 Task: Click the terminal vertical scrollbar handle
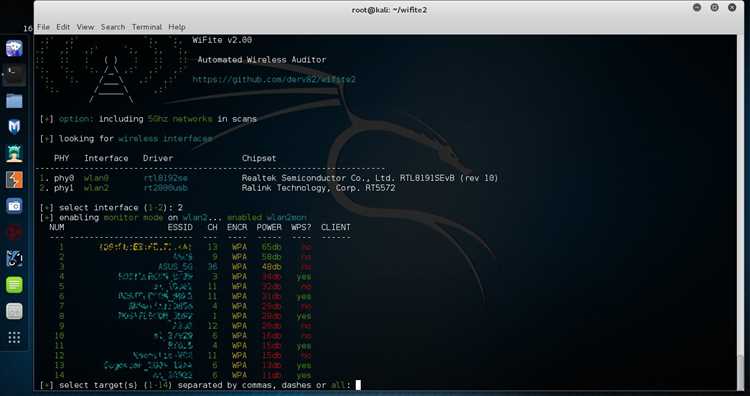click(740, 373)
